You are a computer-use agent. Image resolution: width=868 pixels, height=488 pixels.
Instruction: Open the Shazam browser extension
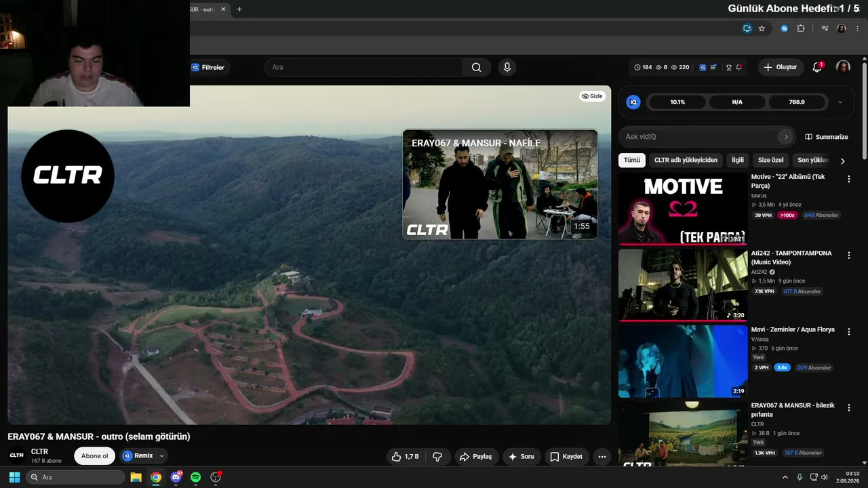(x=784, y=28)
